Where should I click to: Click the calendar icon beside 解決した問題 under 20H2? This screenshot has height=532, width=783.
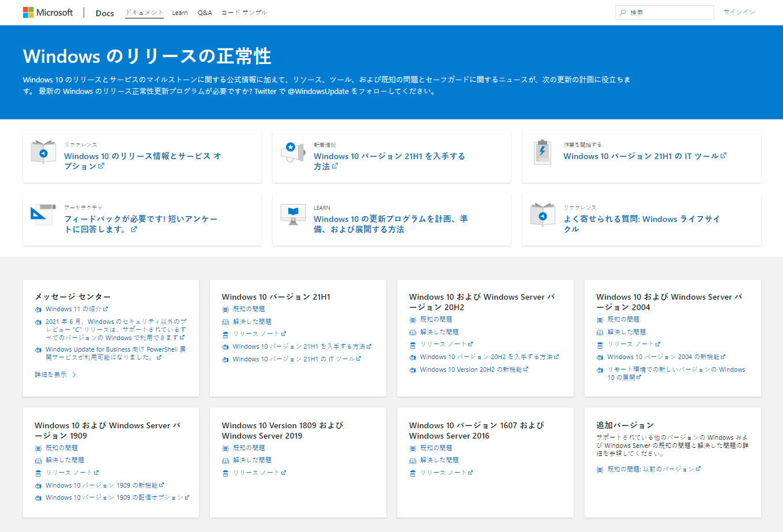[x=412, y=331]
